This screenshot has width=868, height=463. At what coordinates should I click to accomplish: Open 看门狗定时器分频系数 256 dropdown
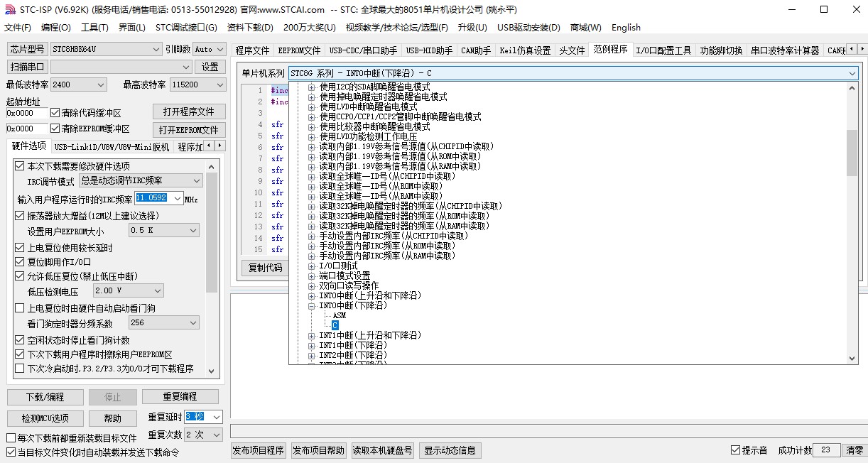coord(163,323)
